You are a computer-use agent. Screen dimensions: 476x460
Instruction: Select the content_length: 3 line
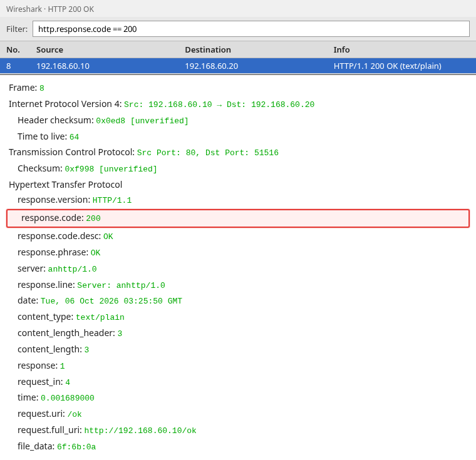(53, 350)
